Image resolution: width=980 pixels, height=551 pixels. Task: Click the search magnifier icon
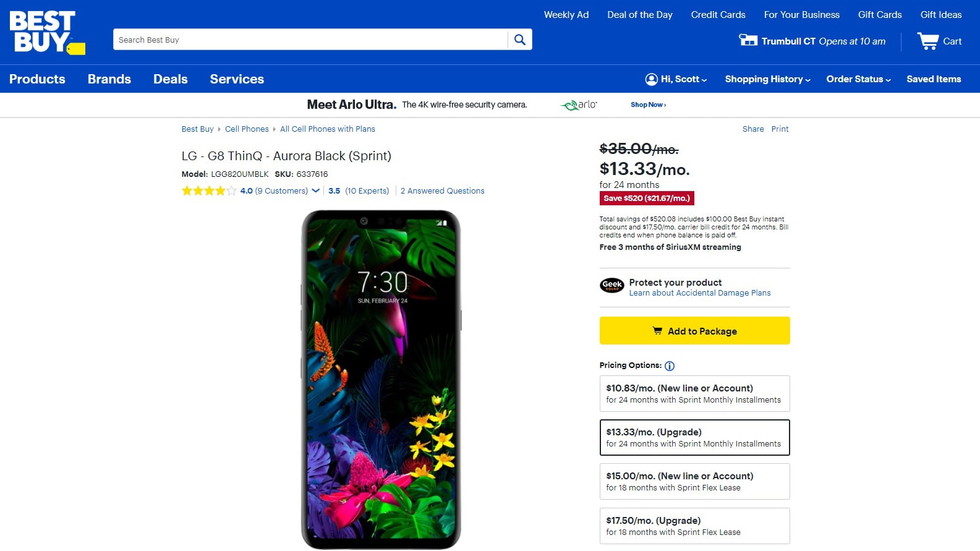(520, 40)
